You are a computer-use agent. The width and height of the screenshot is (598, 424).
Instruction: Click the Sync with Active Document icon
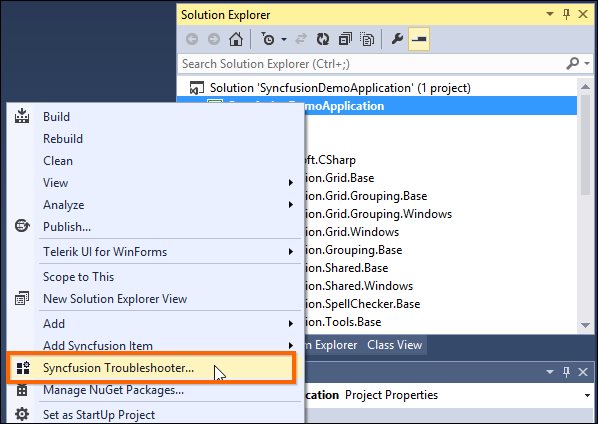click(x=301, y=39)
